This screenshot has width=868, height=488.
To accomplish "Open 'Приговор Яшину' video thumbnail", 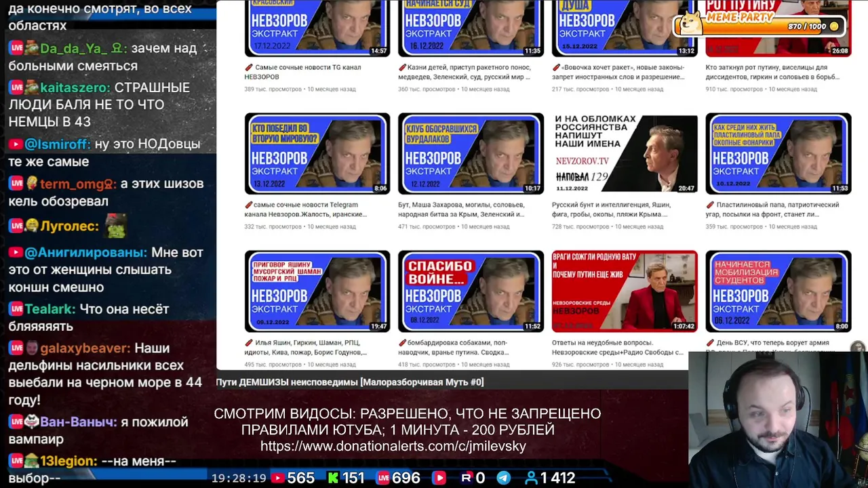I will [317, 291].
